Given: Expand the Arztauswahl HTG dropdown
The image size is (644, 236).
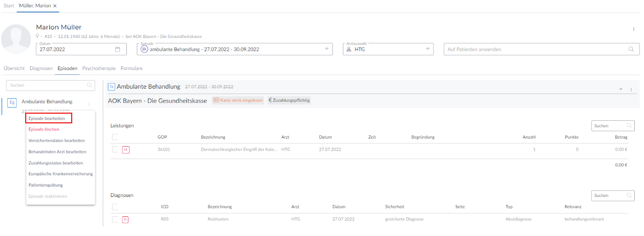Looking at the screenshot, I should point(427,49).
